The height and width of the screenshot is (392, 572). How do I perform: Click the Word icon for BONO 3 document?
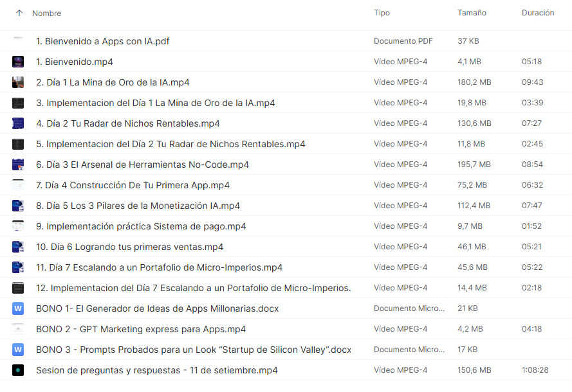18,350
